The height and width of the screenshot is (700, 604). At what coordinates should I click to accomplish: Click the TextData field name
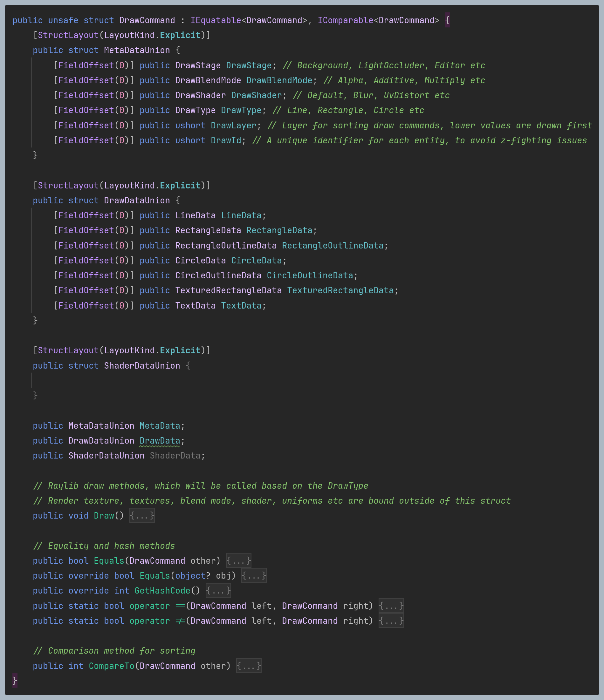(x=241, y=305)
